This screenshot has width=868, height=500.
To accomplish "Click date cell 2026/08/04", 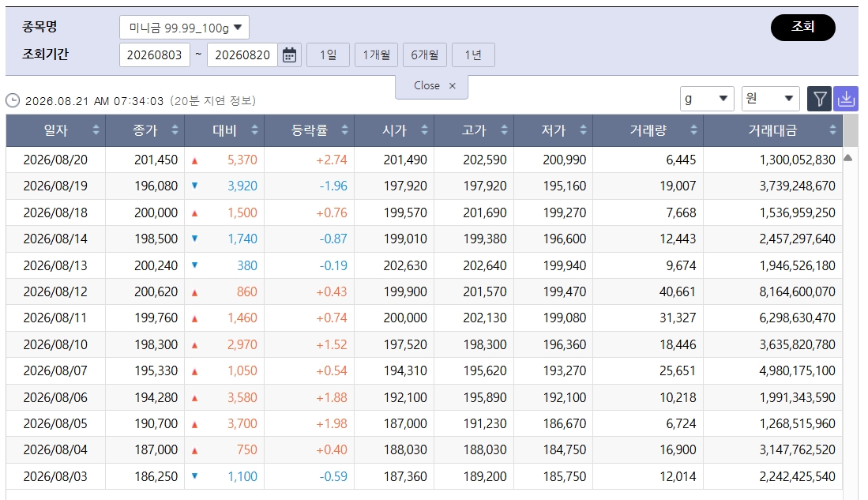I will click(x=55, y=449).
